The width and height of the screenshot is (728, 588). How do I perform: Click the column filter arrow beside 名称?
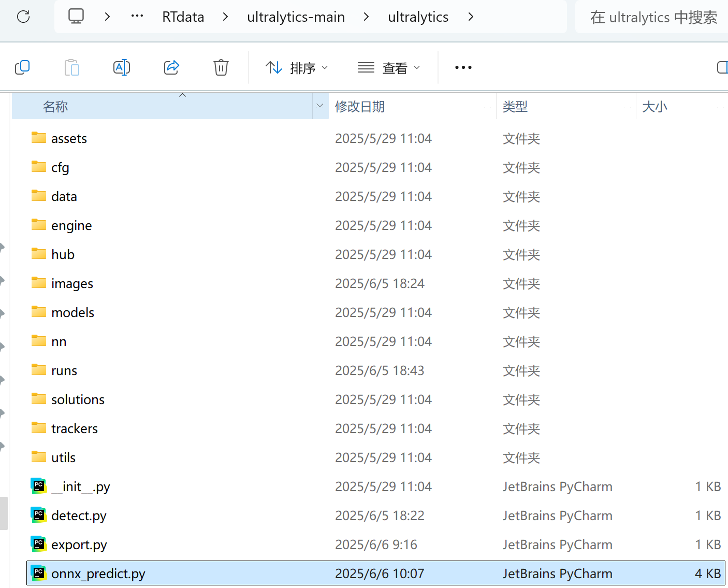320,106
